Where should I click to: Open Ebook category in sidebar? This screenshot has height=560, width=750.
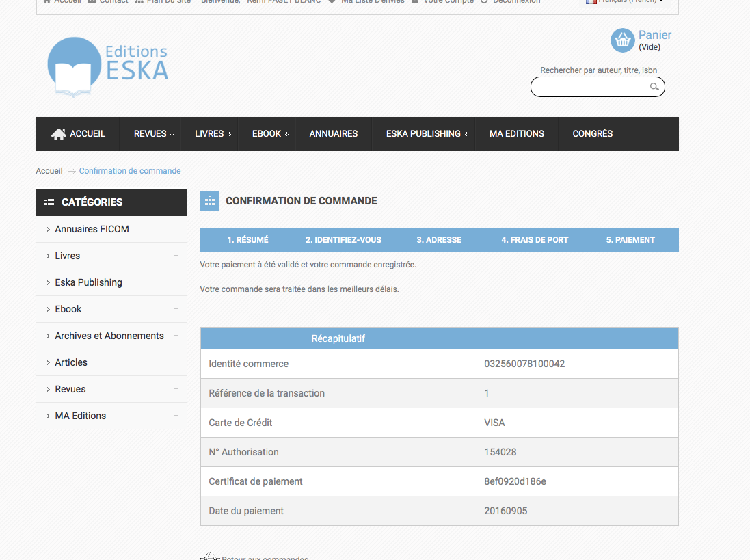click(68, 310)
